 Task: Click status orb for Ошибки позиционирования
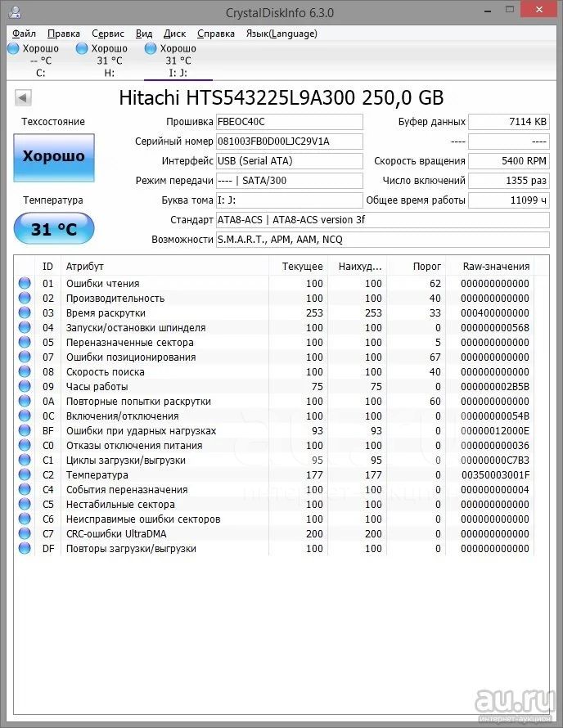click(x=25, y=357)
